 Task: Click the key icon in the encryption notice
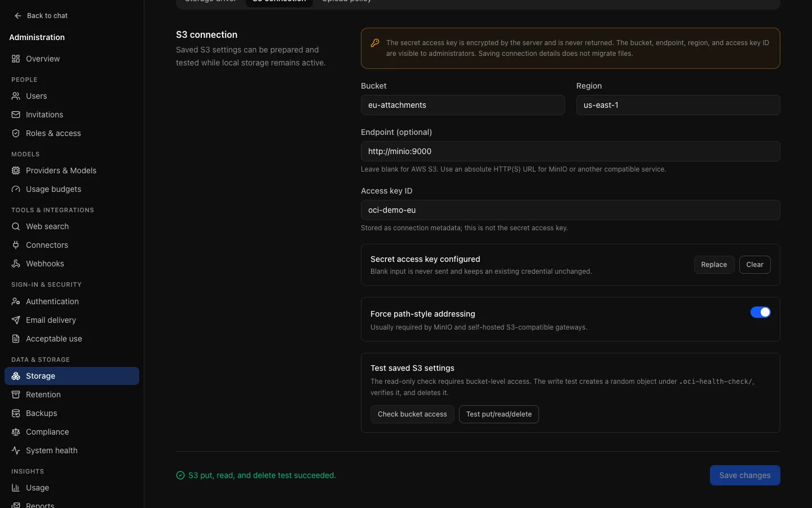[375, 43]
